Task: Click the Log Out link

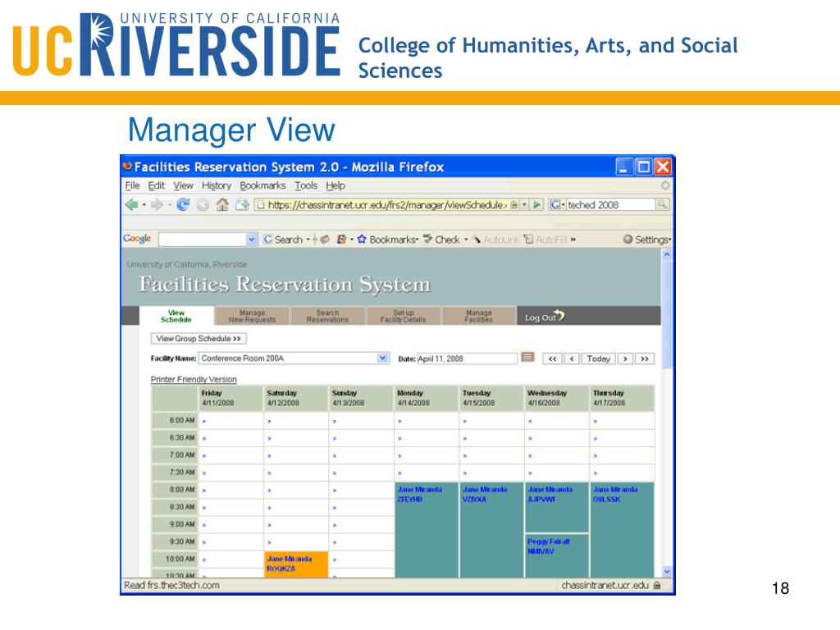Action: tap(545, 317)
